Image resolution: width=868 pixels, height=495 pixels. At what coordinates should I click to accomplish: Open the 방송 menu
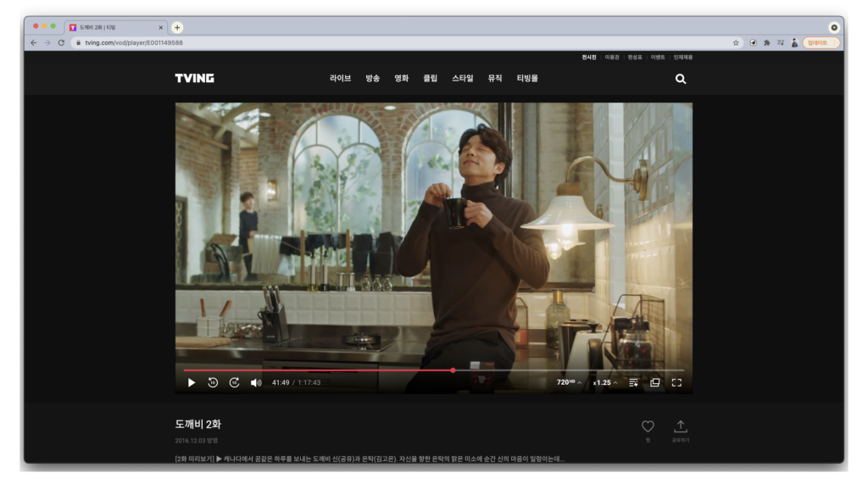coord(373,78)
